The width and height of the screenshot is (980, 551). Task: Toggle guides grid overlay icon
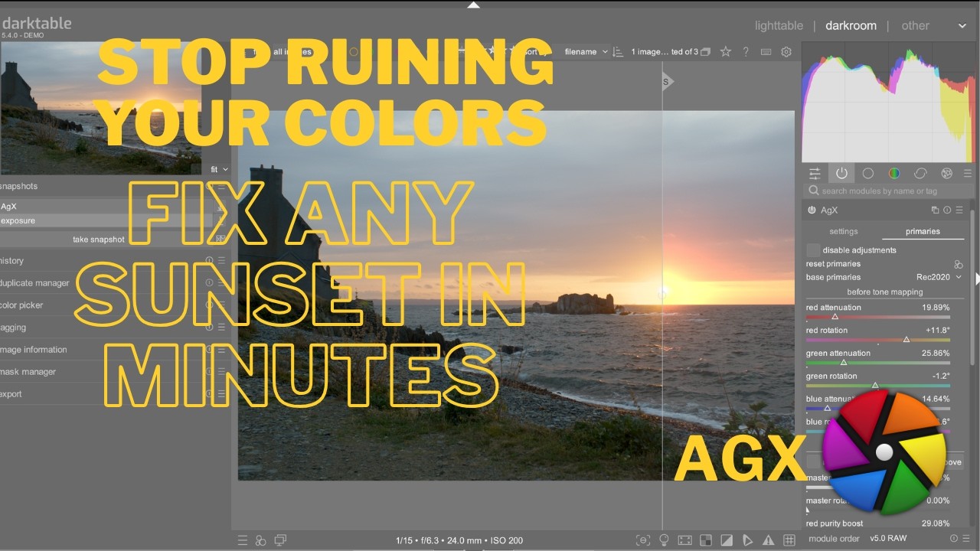coord(789,540)
